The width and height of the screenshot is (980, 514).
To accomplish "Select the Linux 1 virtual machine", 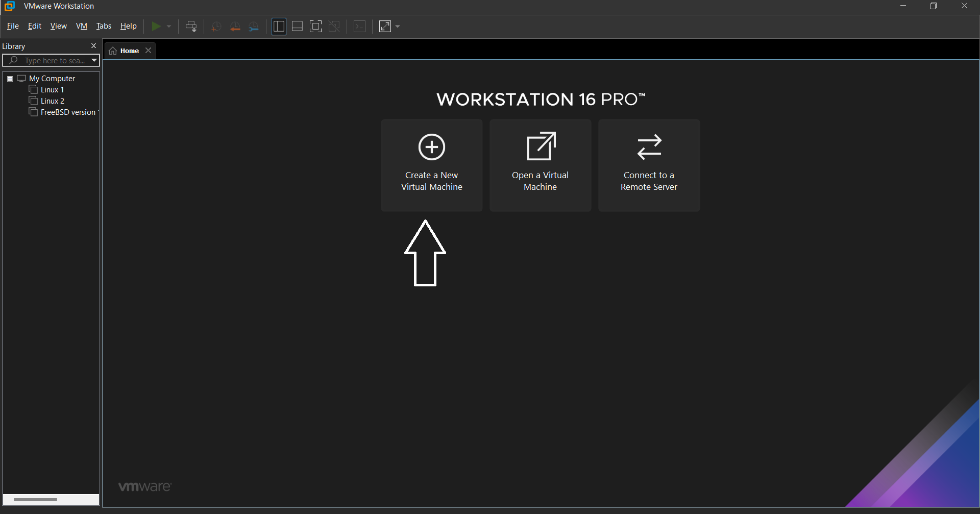I will point(52,90).
